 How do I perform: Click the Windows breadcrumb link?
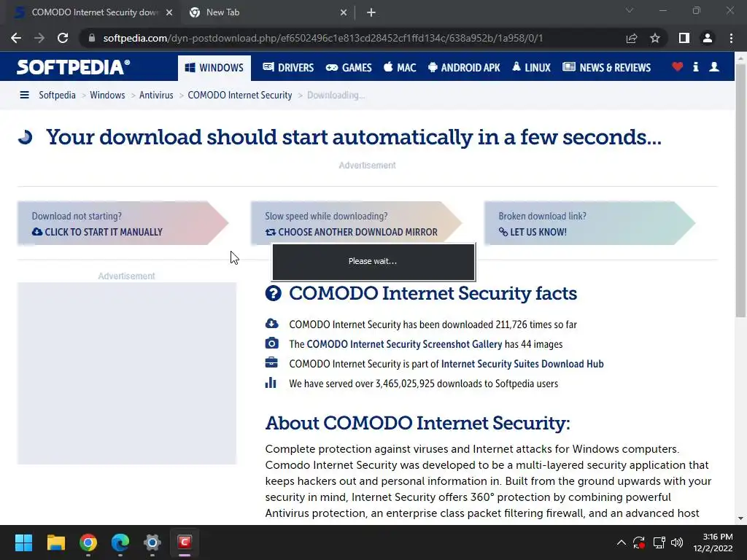click(x=107, y=96)
